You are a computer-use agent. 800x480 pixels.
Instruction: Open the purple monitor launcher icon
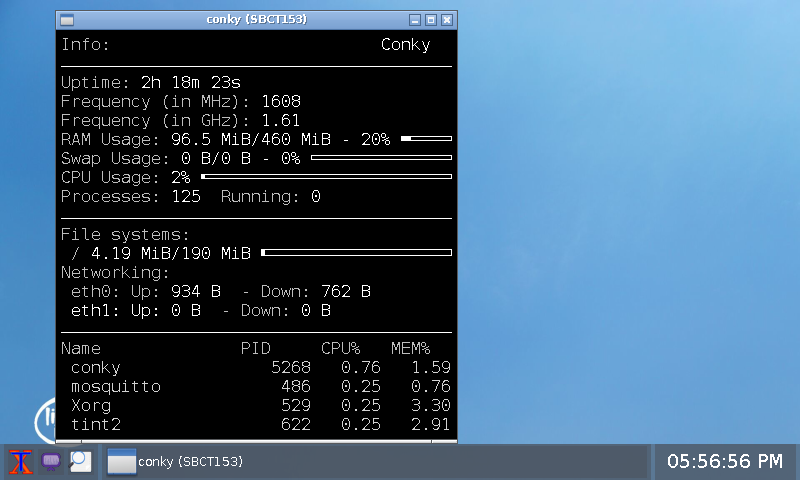click(51, 462)
